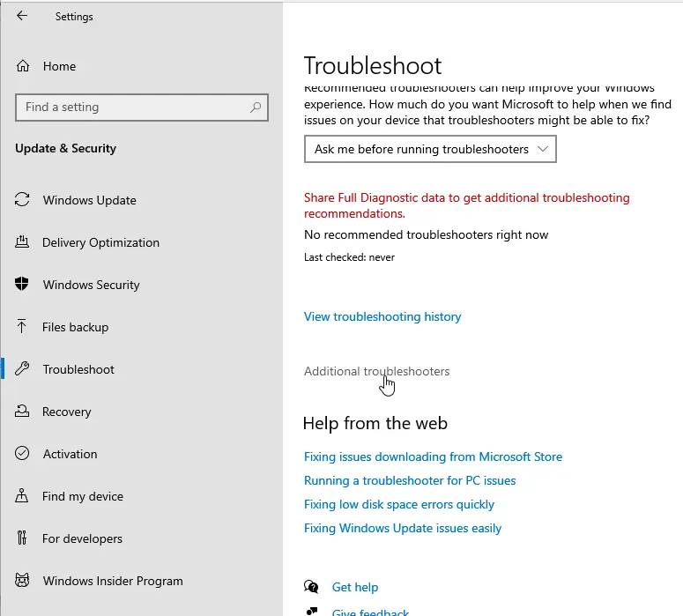Image resolution: width=683 pixels, height=616 pixels.
Task: Select Troubleshoot in the sidebar
Action: 78,369
